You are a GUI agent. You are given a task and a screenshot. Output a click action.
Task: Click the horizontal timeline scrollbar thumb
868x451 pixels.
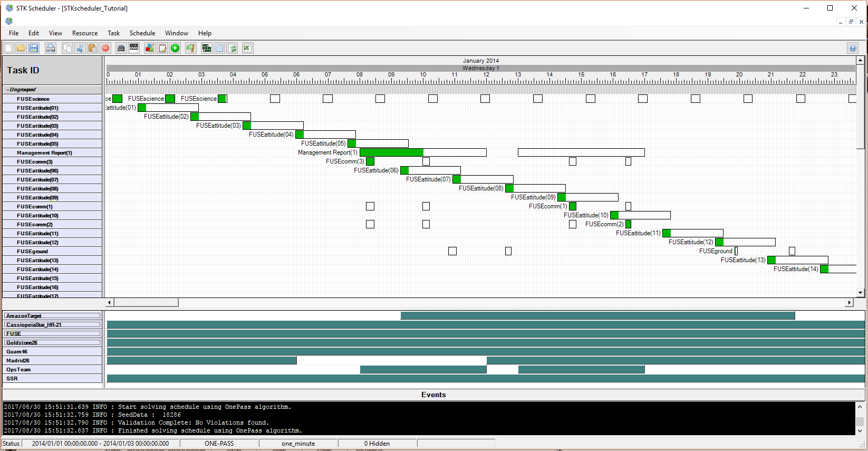[146, 303]
